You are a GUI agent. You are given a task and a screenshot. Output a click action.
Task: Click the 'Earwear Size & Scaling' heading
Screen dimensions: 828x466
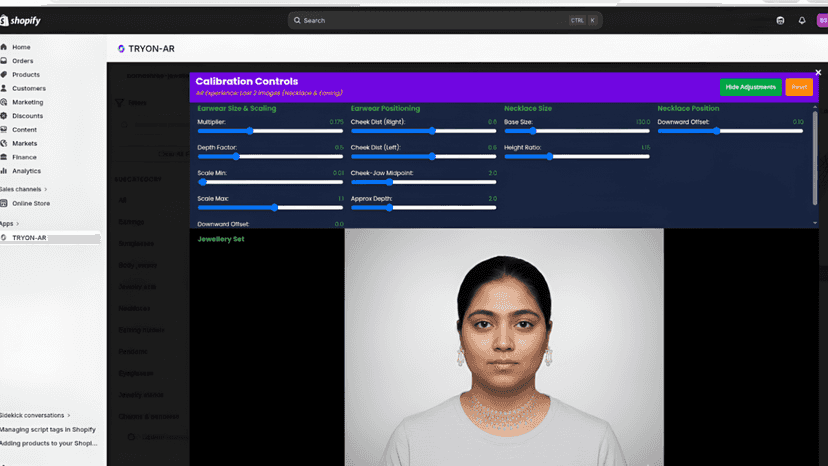click(x=237, y=108)
